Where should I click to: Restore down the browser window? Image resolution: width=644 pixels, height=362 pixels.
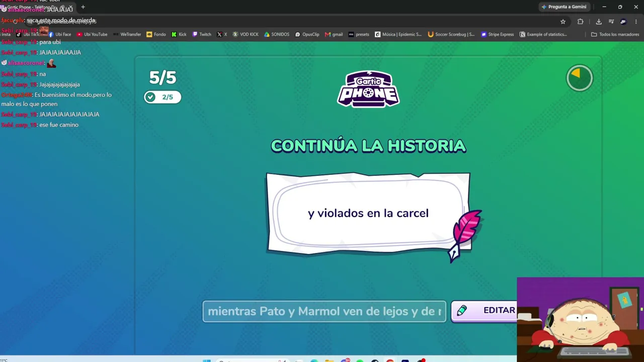pos(620,7)
